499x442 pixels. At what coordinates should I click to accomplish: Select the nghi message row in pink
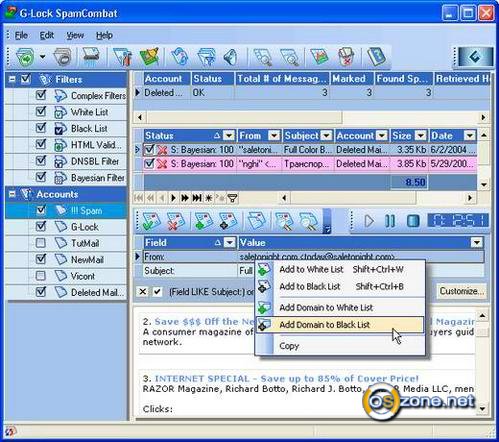click(x=310, y=164)
